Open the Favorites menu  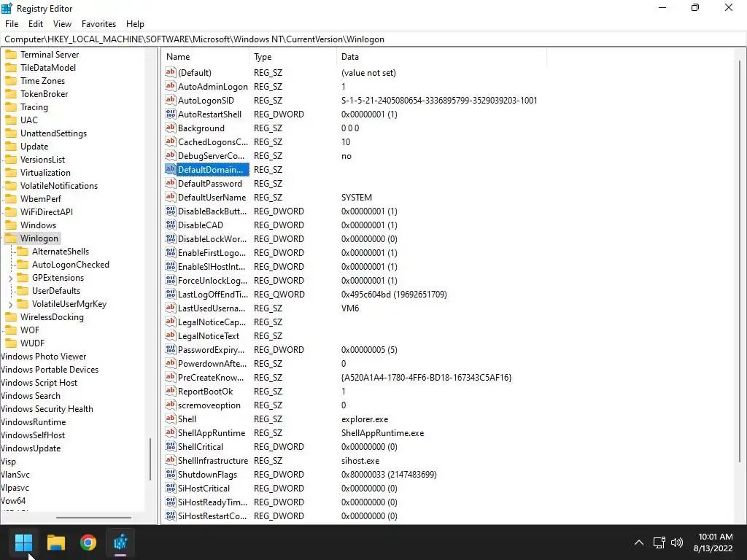pyautogui.click(x=98, y=24)
